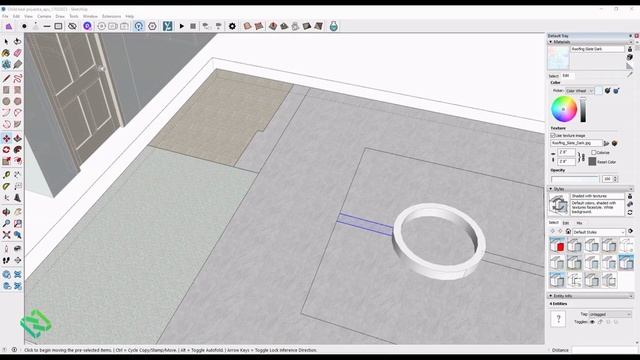This screenshot has height=360, width=640.
Task: Click the opacity slider bar
Action: tap(575, 179)
